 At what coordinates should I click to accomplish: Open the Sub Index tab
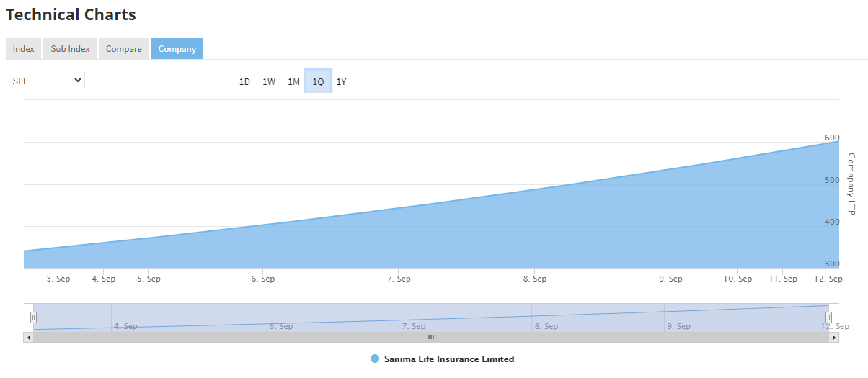pos(70,49)
